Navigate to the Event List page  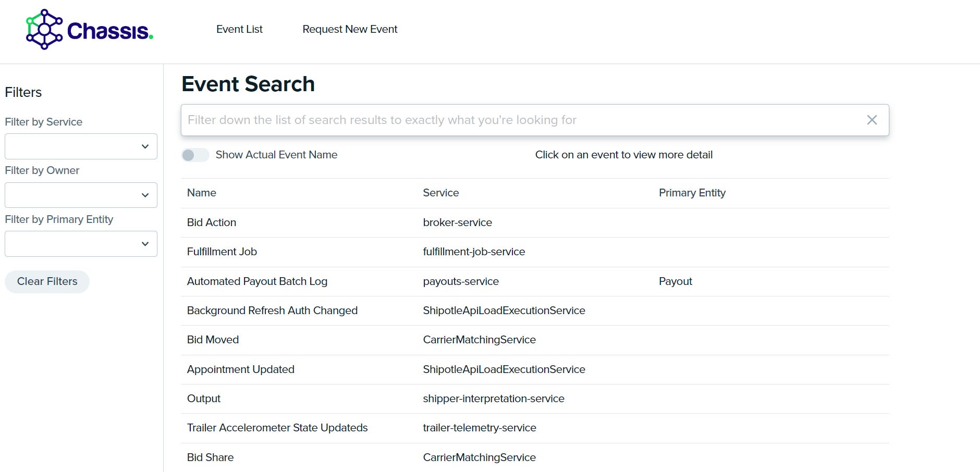point(239,29)
